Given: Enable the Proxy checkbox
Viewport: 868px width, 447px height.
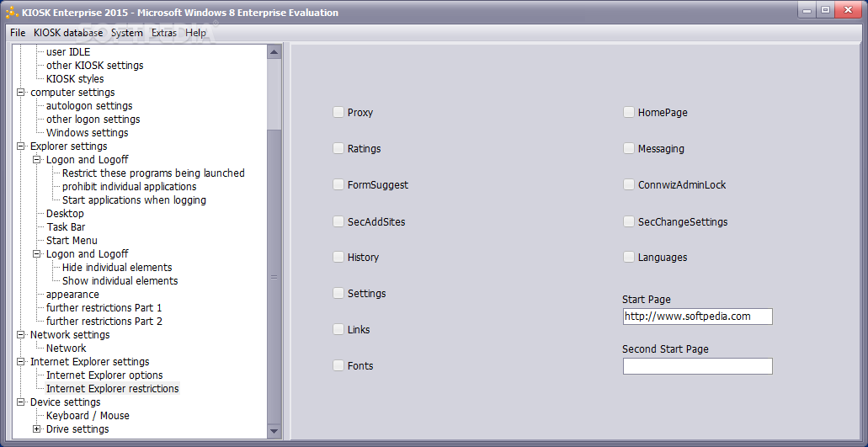Looking at the screenshot, I should click(338, 112).
